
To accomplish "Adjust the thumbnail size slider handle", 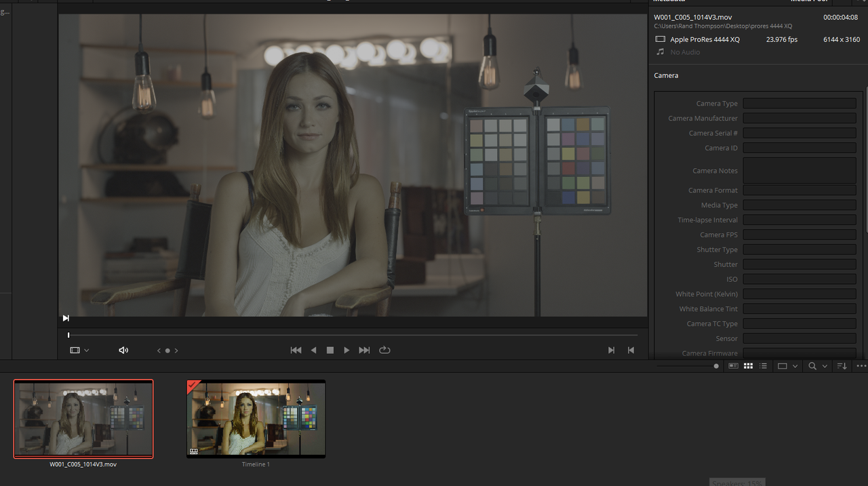I will click(716, 366).
